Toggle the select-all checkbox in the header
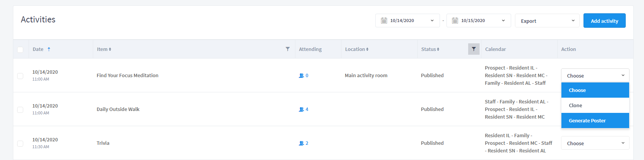The width and height of the screenshot is (644, 160). click(20, 49)
